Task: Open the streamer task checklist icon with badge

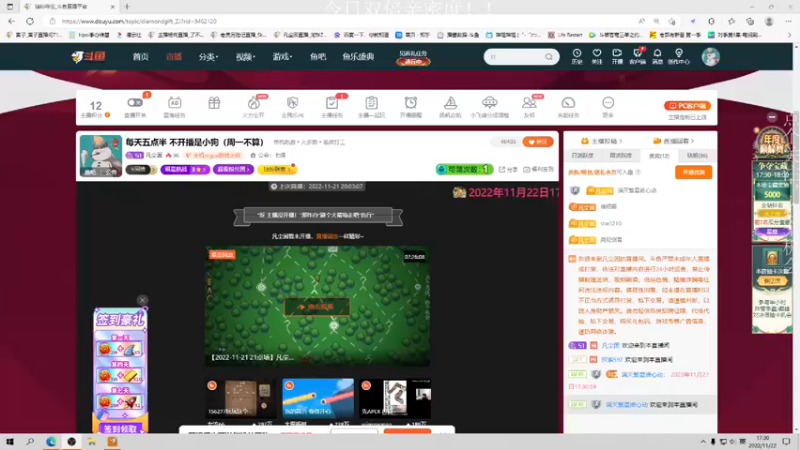Action: point(332,107)
